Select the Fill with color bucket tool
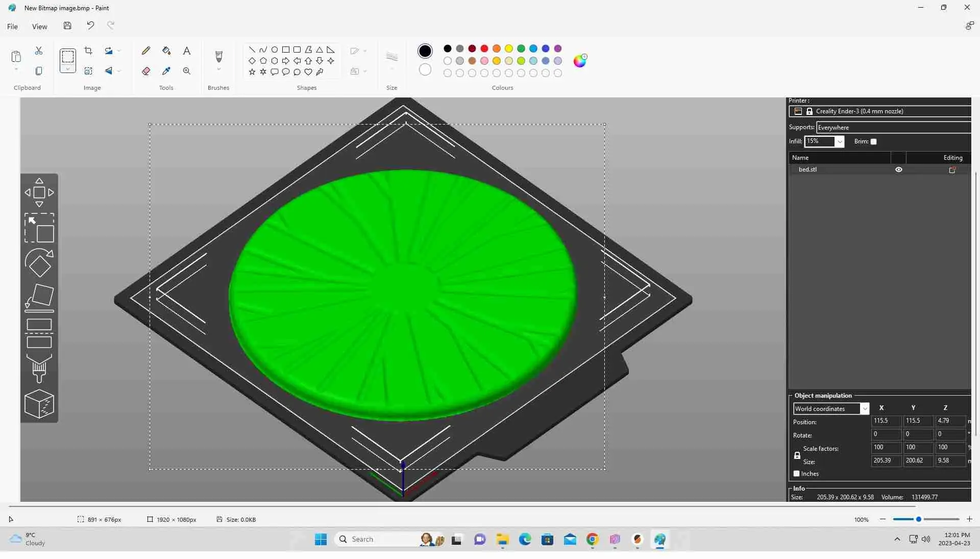This screenshot has width=980, height=559. (166, 51)
